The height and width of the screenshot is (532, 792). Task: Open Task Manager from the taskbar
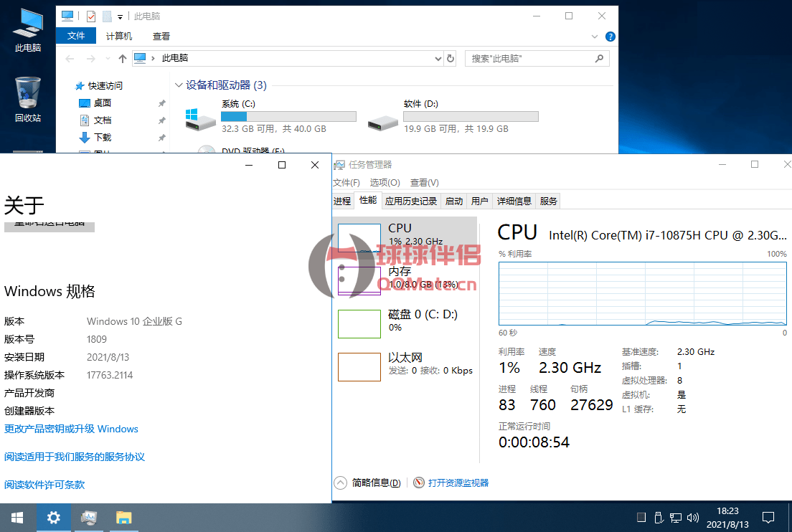[89, 517]
